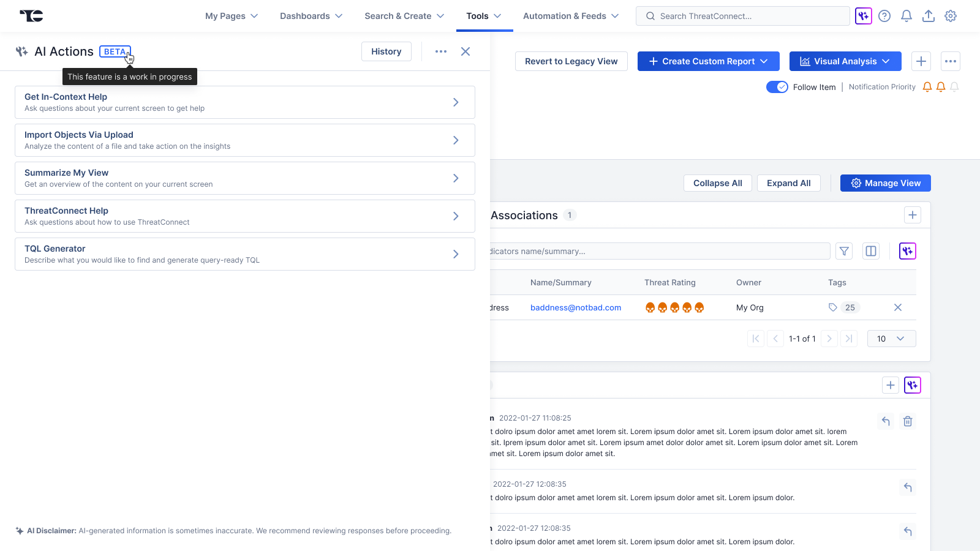980x551 pixels.
Task: Click the AI Actions sparkle icon in top bar
Action: pyautogui.click(x=863, y=16)
